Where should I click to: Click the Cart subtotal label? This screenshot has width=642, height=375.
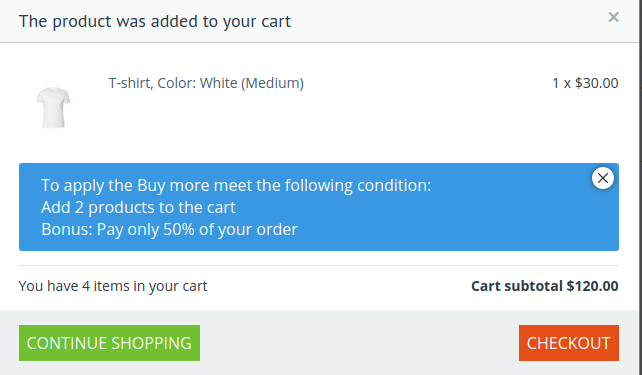[x=517, y=286]
